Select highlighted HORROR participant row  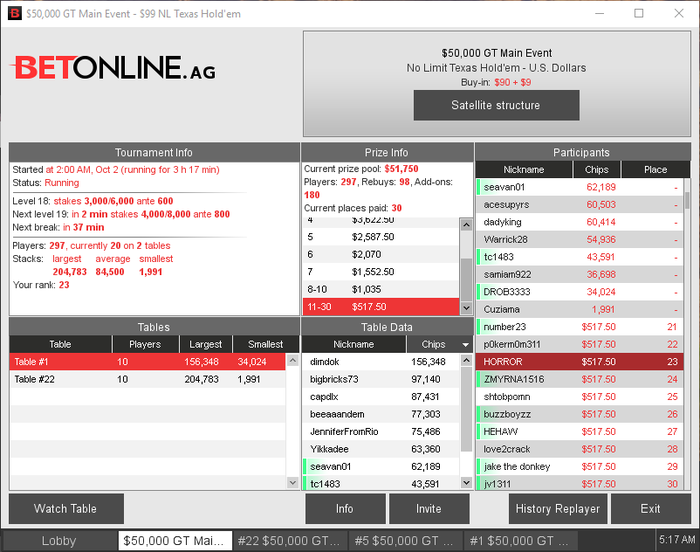[579, 362]
